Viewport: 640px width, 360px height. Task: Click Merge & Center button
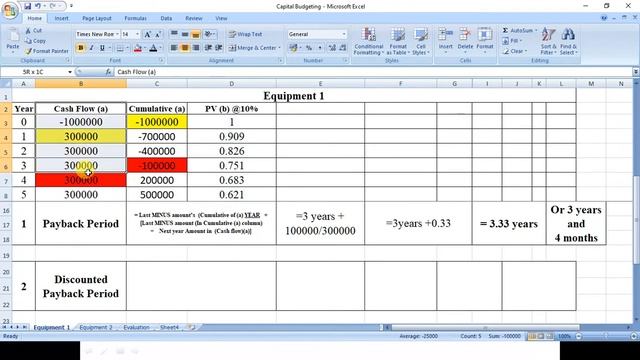[x=253, y=48]
